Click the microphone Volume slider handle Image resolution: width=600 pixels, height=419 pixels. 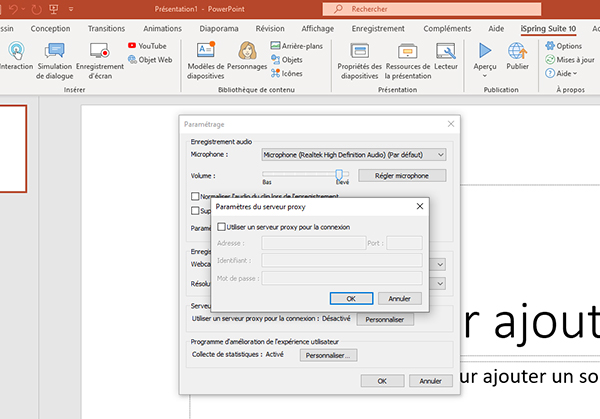coord(339,174)
